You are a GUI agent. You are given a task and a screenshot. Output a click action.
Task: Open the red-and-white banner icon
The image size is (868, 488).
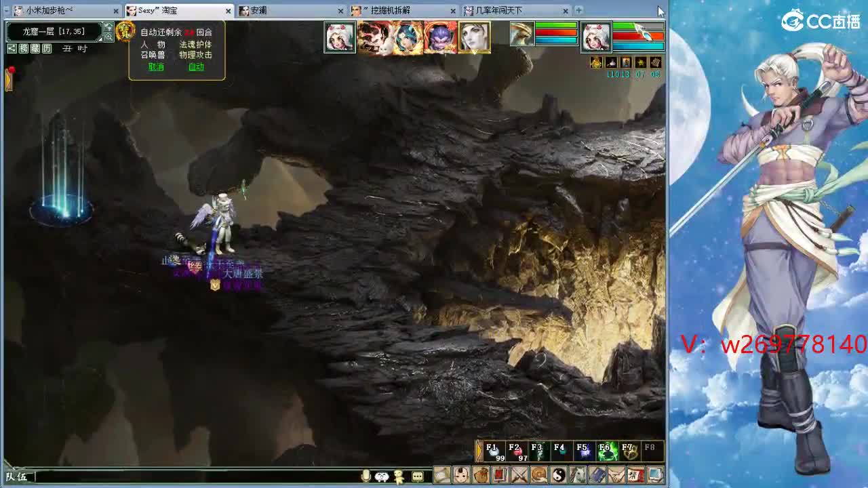click(x=636, y=475)
